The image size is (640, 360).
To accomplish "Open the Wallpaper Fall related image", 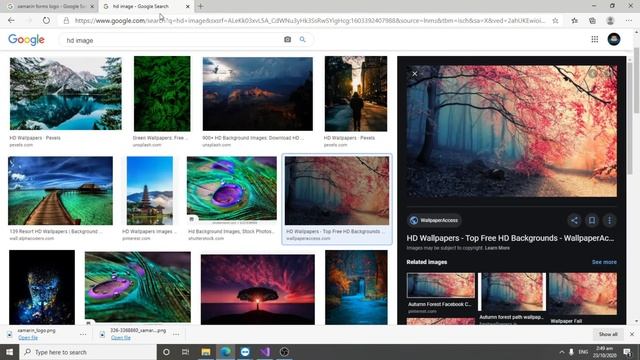I will coord(583,293).
